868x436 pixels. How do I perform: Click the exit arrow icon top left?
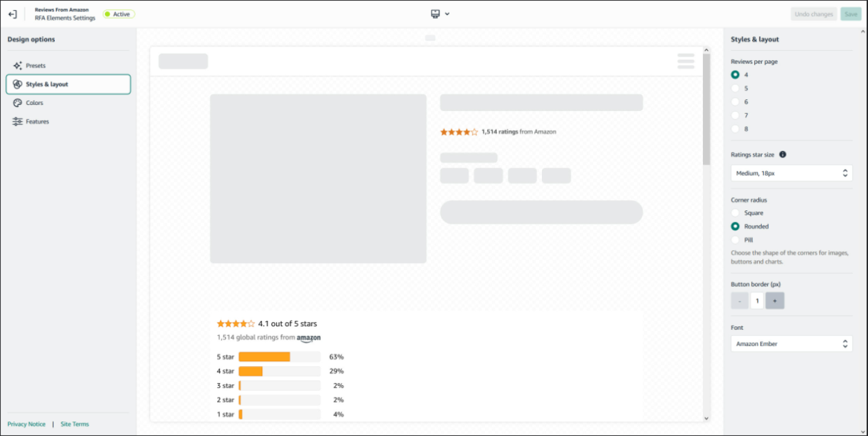pyautogui.click(x=12, y=13)
